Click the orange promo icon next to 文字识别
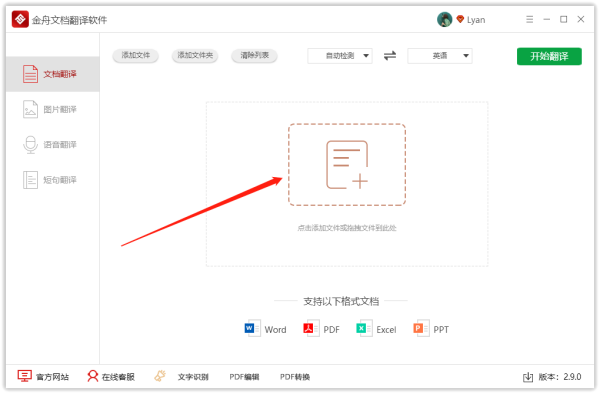This screenshot has height=394, width=600. point(160,376)
